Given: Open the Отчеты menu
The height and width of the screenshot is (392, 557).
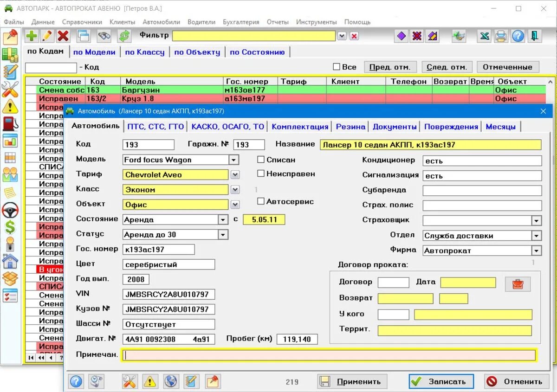Looking at the screenshot, I should (x=278, y=22).
